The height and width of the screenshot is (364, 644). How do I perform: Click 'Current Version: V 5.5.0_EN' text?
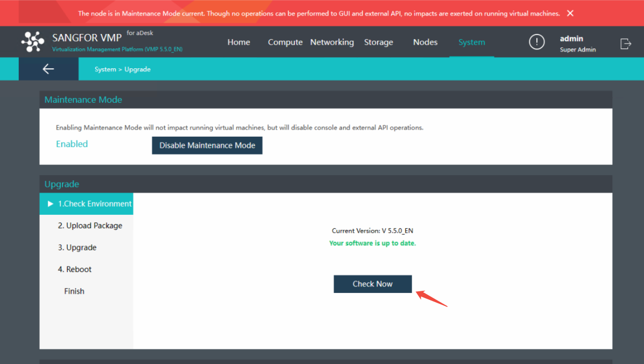[372, 231]
